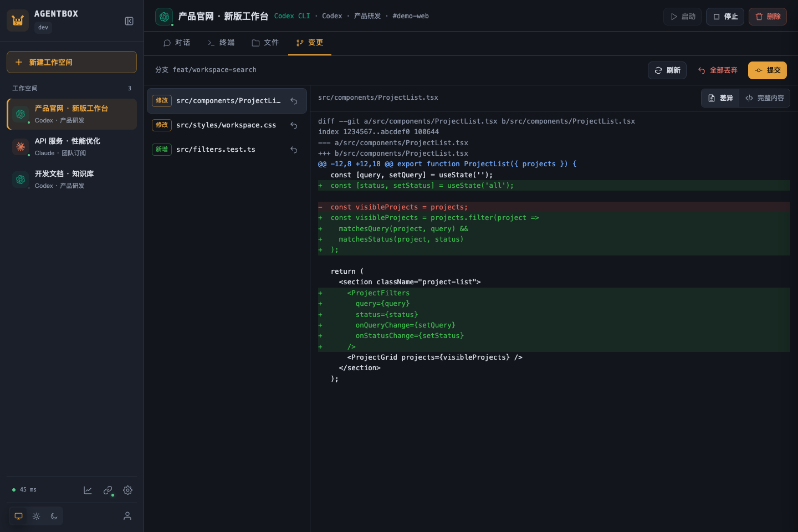The height and width of the screenshot is (532, 798).
Task: Click the 提交 commit button
Action: click(768, 70)
